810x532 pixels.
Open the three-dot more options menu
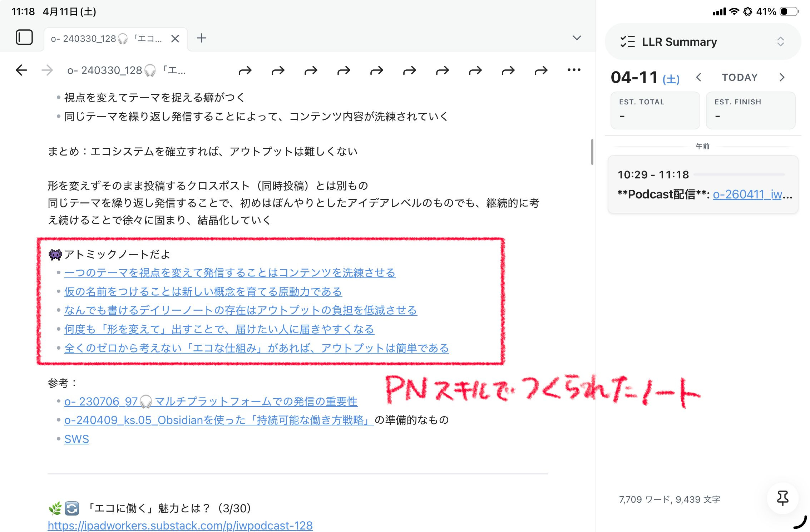(x=574, y=70)
